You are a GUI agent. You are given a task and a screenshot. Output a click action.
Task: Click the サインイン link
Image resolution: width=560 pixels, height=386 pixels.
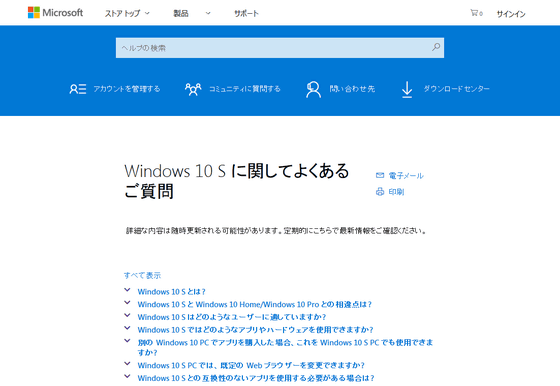511,14
